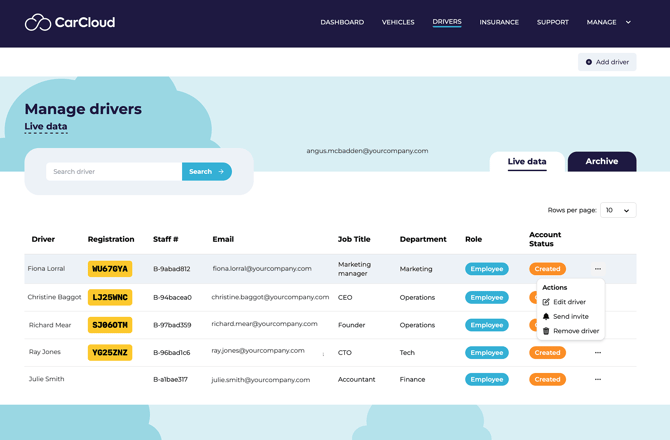
Task: Open the actions ellipsis for Fiona Lorral
Action: tap(598, 269)
